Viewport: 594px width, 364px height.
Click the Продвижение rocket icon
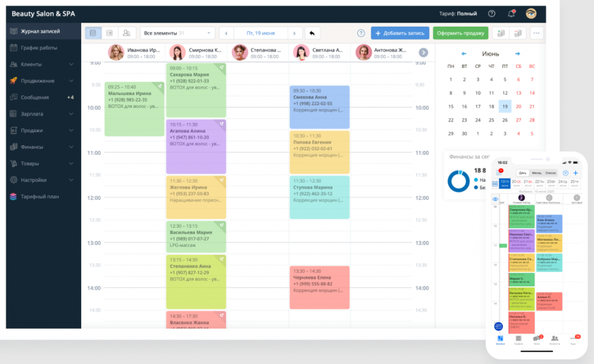[x=14, y=81]
